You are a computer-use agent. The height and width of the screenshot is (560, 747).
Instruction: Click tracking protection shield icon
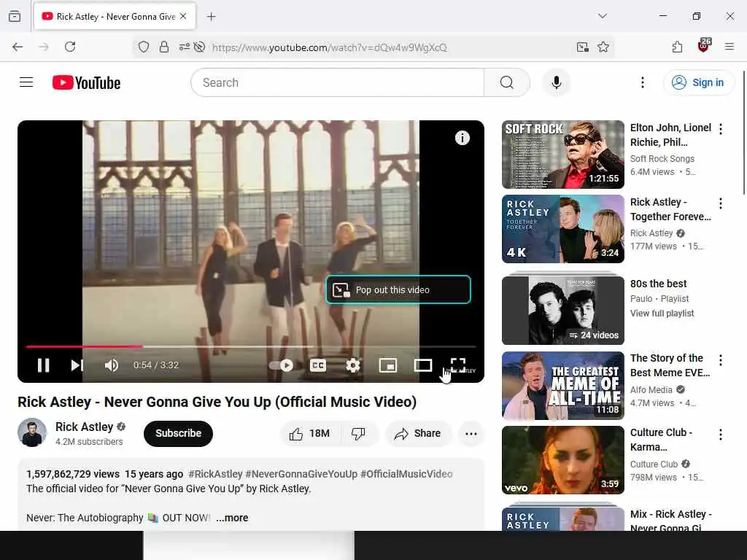(144, 47)
